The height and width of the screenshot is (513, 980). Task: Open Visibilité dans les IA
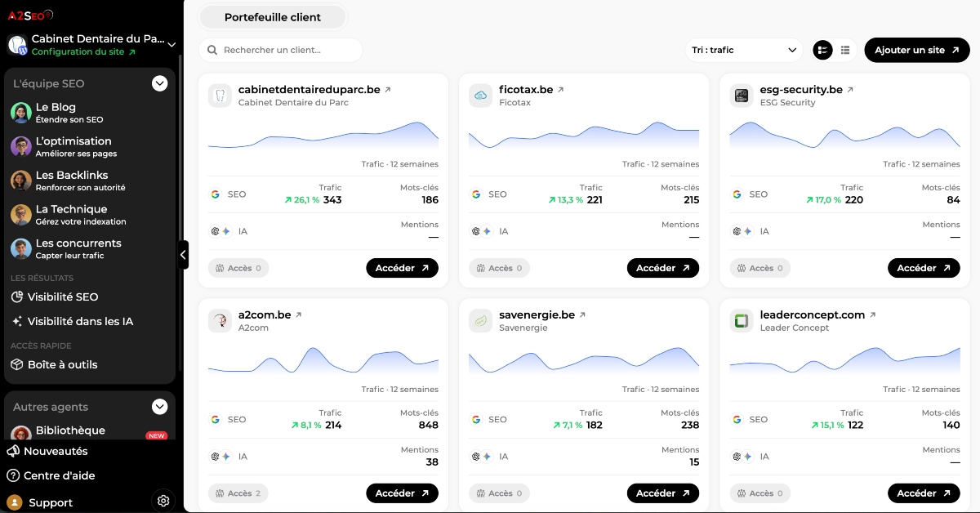[72, 322]
